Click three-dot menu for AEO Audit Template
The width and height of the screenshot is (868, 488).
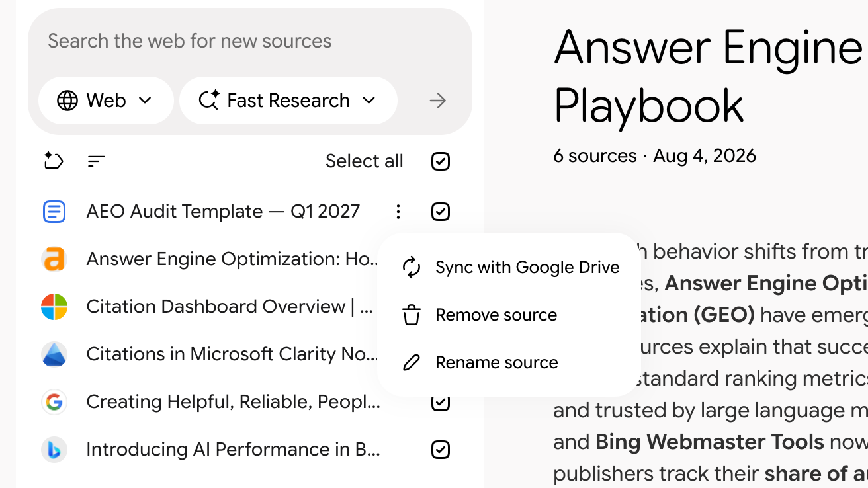pyautogui.click(x=398, y=212)
